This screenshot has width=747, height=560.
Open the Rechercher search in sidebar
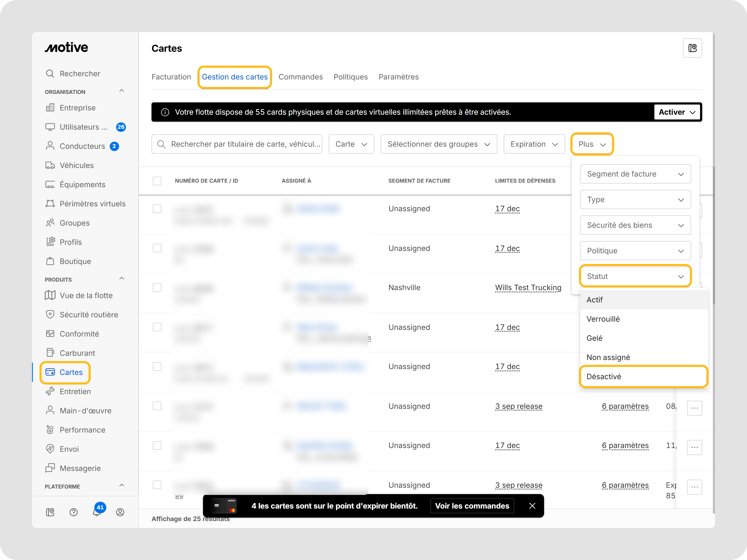point(73,74)
